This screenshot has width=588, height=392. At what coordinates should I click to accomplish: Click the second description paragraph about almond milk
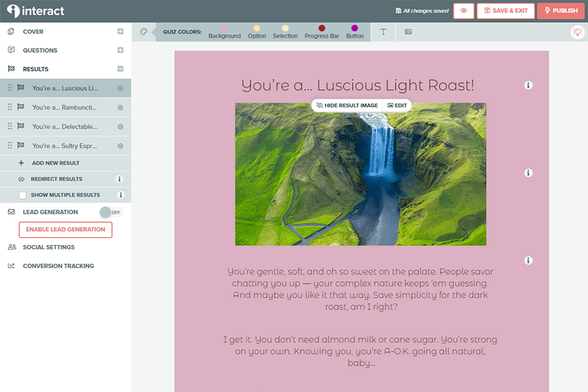pos(360,351)
